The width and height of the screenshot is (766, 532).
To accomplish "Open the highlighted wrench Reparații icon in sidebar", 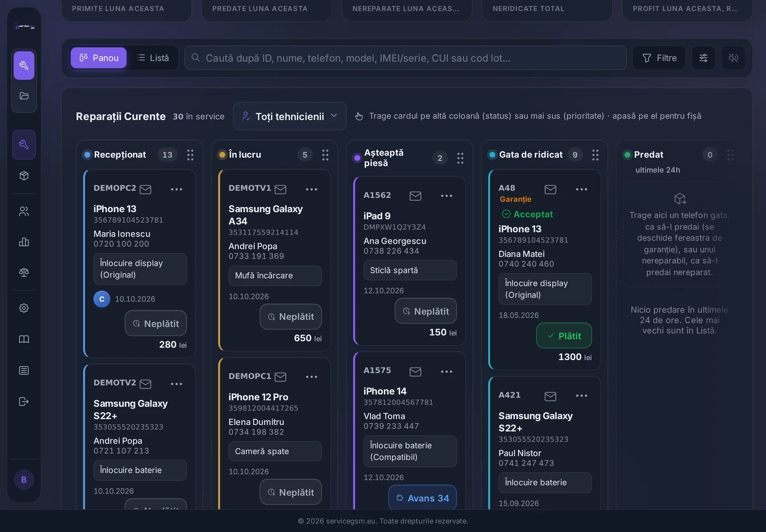I will (x=24, y=145).
